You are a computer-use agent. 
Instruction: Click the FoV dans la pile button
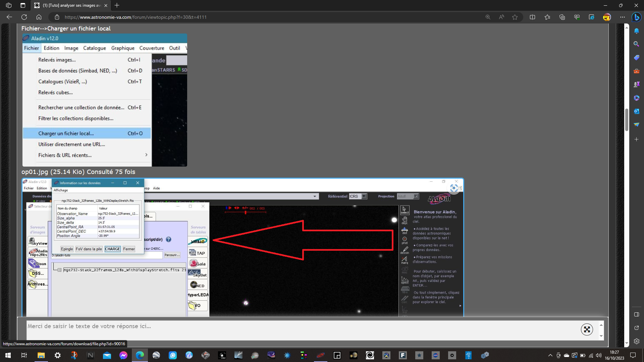tap(89, 249)
